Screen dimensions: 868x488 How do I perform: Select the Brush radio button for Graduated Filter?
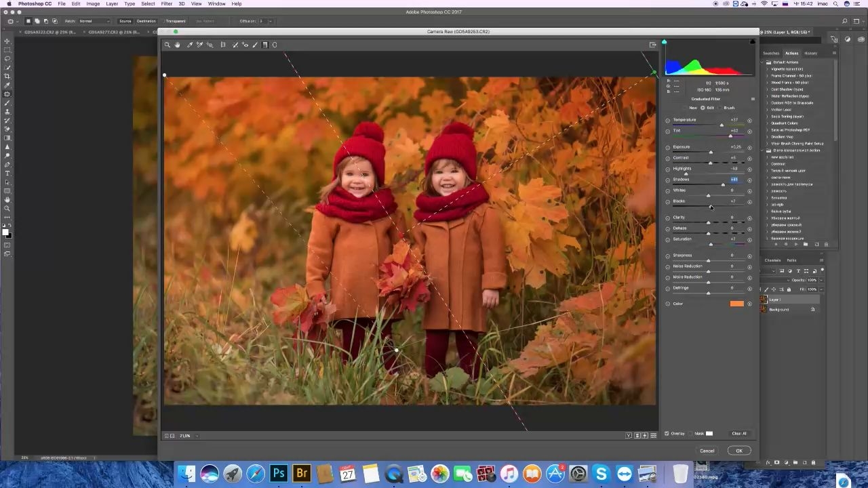click(x=720, y=108)
